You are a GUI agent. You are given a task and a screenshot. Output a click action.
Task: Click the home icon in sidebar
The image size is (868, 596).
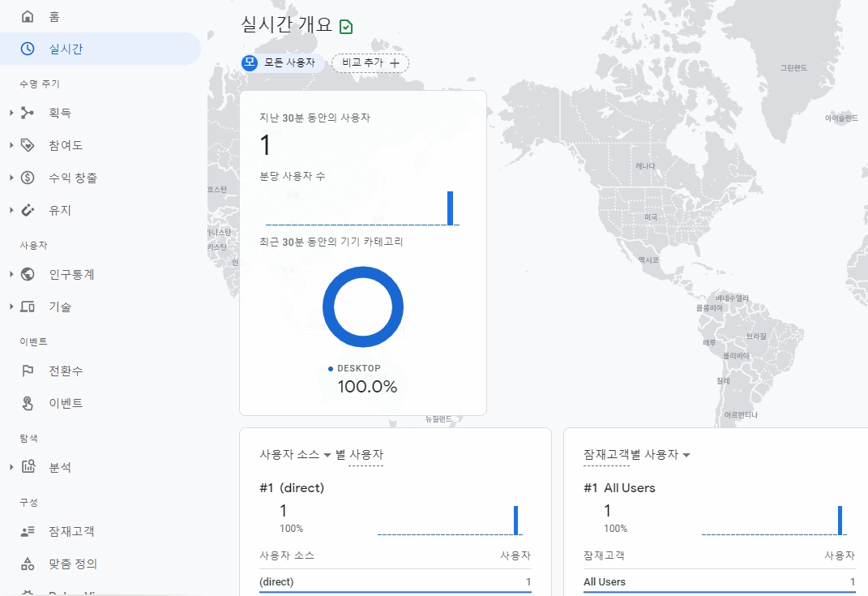27,16
